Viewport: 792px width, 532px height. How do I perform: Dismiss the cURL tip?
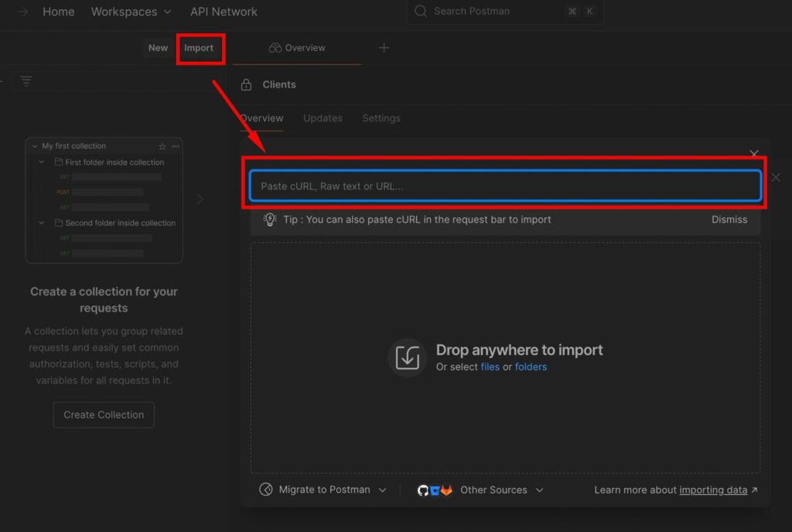(729, 220)
